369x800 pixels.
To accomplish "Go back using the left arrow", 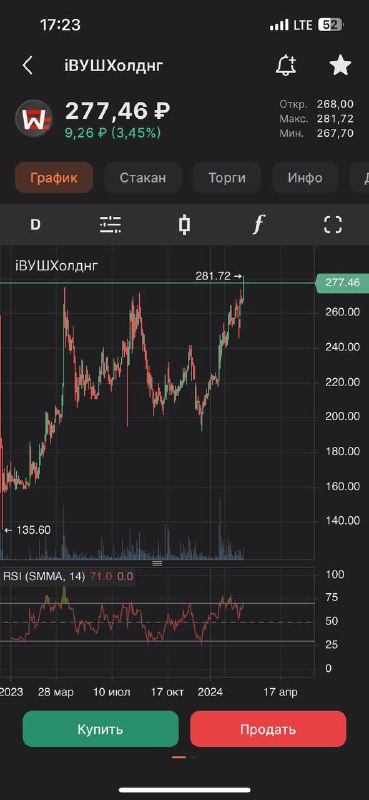I will (x=28, y=65).
